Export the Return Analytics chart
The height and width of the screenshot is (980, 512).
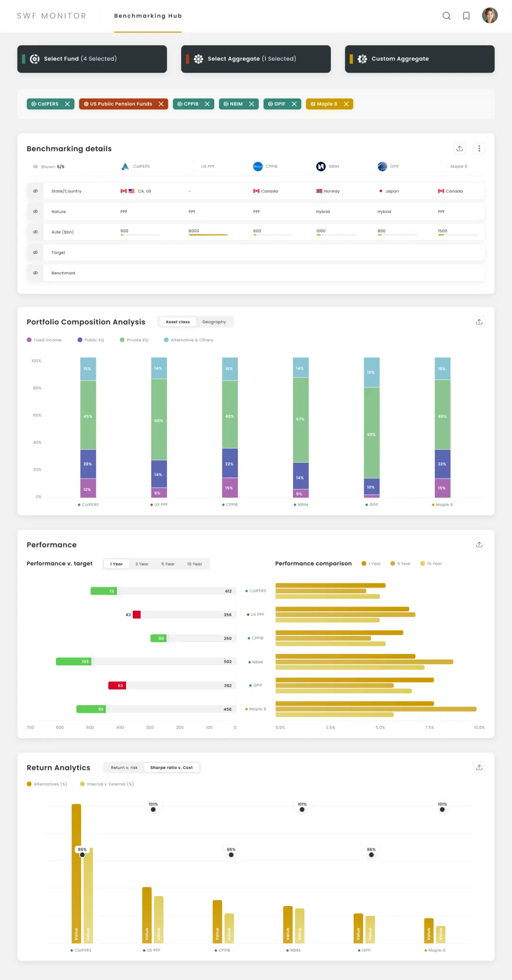click(x=479, y=767)
